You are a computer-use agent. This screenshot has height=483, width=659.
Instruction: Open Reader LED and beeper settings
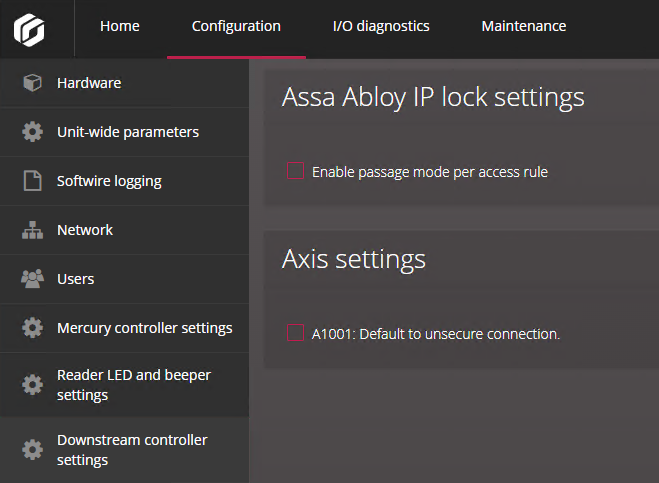point(134,385)
